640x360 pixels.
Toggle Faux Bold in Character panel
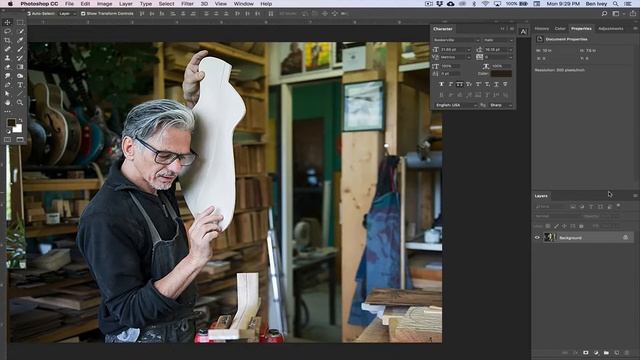pyautogui.click(x=441, y=84)
